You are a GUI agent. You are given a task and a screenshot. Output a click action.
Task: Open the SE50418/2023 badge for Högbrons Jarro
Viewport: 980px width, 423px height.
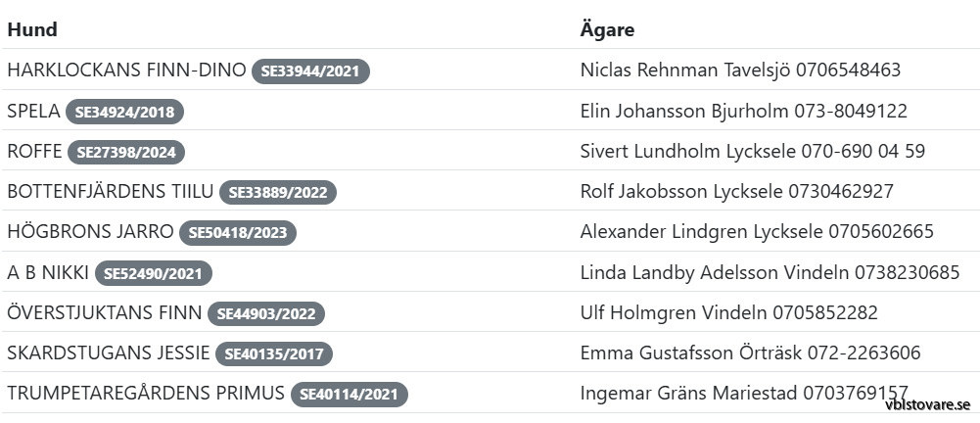pyautogui.click(x=238, y=233)
